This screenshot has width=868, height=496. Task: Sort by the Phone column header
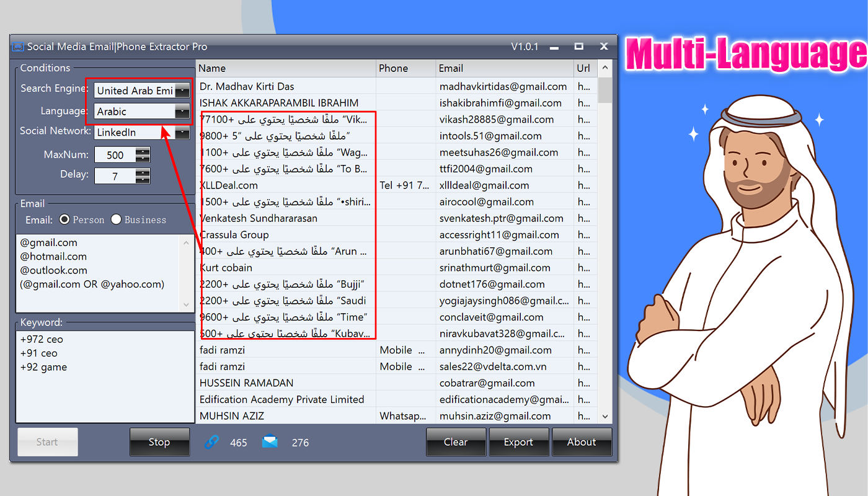[x=405, y=68]
